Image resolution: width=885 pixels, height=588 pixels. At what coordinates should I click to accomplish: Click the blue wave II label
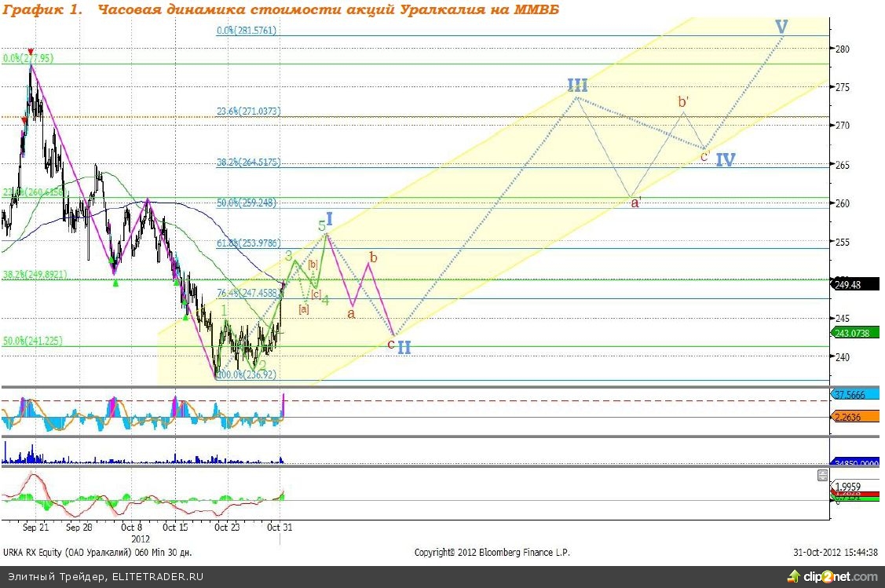pyautogui.click(x=404, y=347)
